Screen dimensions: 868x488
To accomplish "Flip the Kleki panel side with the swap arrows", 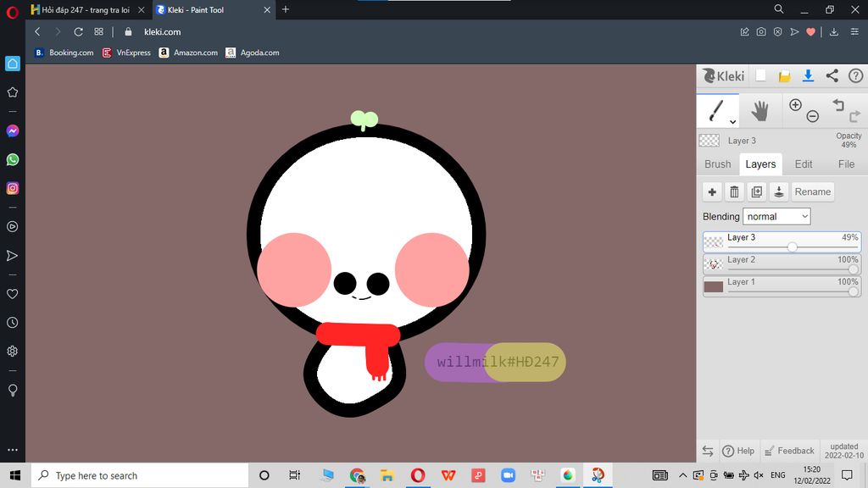I will tap(708, 451).
